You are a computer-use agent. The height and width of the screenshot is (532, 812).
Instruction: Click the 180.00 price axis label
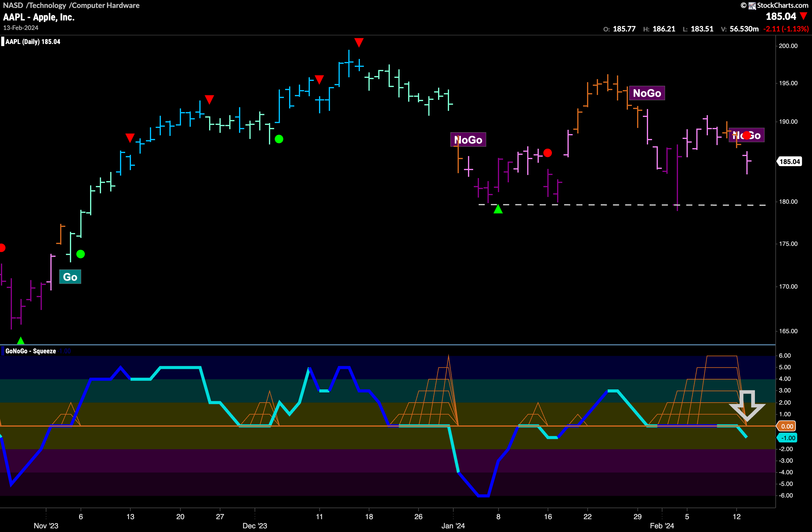tap(788, 201)
